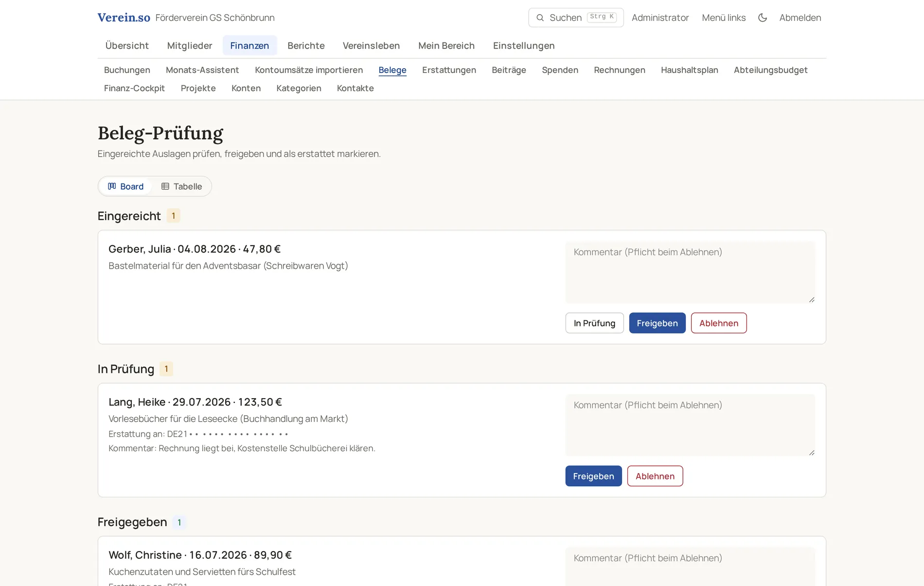The width and height of the screenshot is (924, 586).
Task: Open the Mitglieder main tab
Action: click(190, 45)
